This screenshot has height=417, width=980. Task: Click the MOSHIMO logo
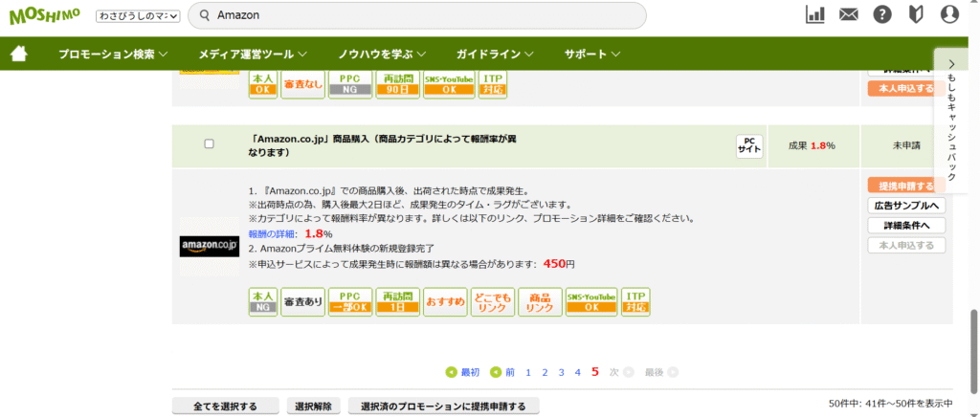(x=44, y=15)
